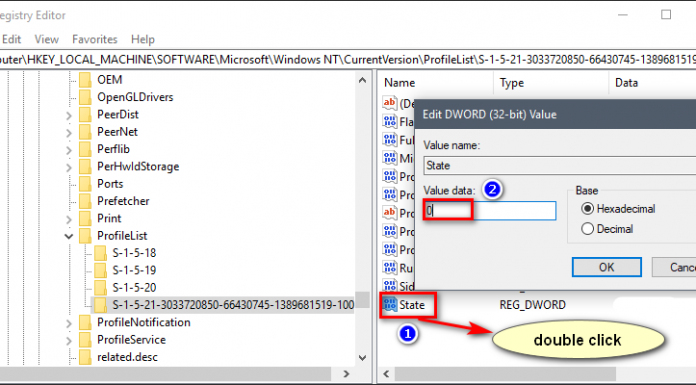Expand the PeerDist key
696x385 pixels.
point(69,115)
